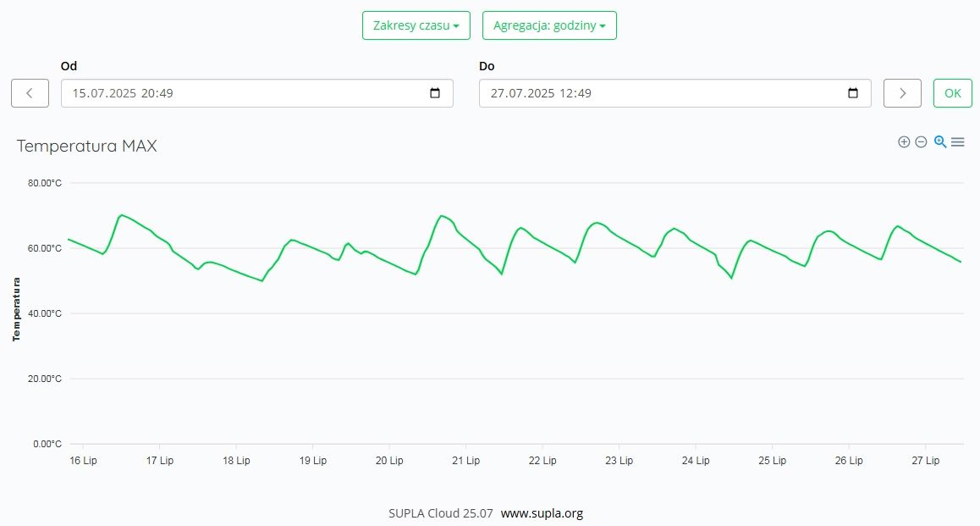Open calendar picker in Od field
Viewport: 980px width, 526px height.
pyautogui.click(x=435, y=93)
